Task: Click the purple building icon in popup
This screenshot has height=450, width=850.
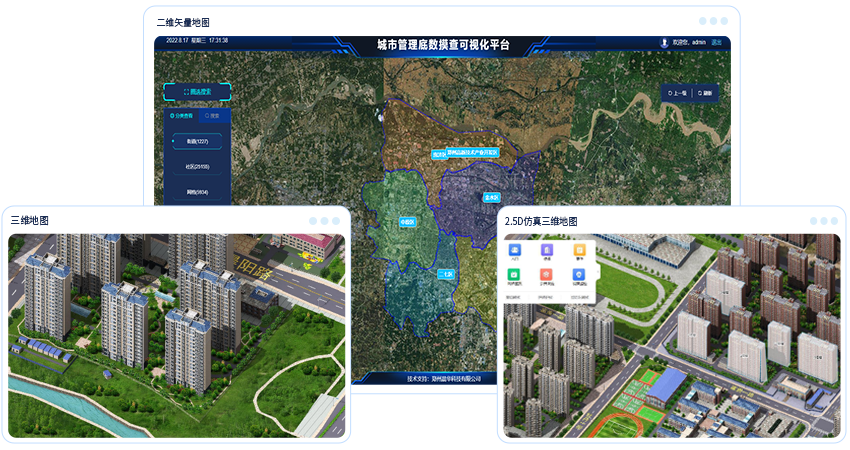Action: 546,249
